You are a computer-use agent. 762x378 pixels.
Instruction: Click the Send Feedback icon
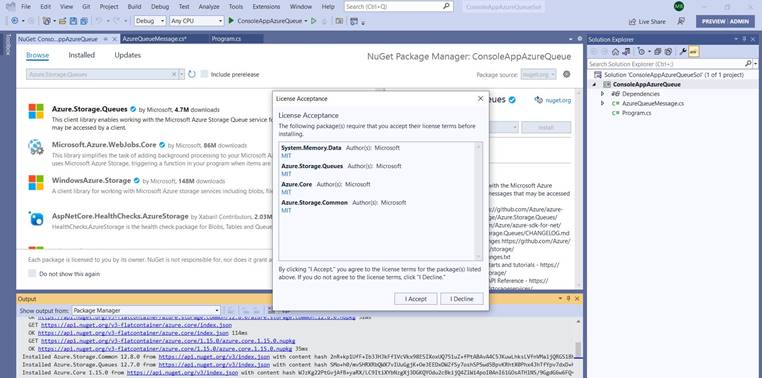coord(681,21)
